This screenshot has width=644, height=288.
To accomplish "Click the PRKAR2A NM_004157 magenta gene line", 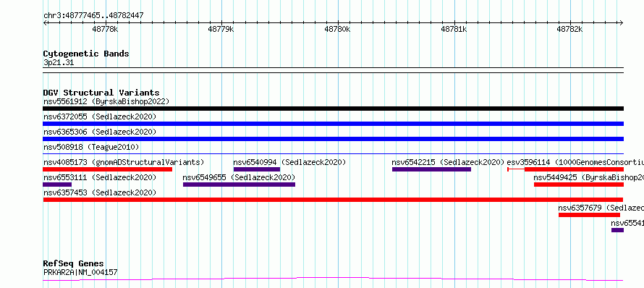I will click(x=333, y=279).
